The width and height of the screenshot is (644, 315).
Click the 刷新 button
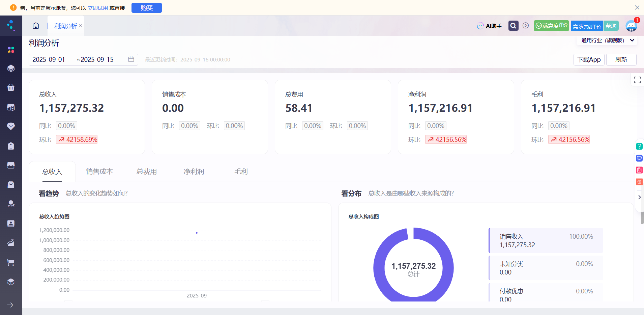pos(621,60)
